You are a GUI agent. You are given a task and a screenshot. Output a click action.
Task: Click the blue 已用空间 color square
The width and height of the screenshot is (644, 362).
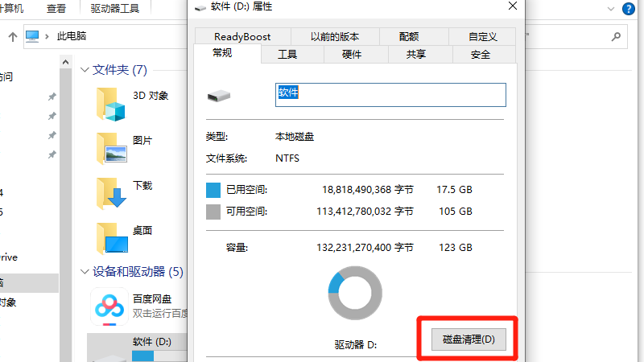point(213,190)
